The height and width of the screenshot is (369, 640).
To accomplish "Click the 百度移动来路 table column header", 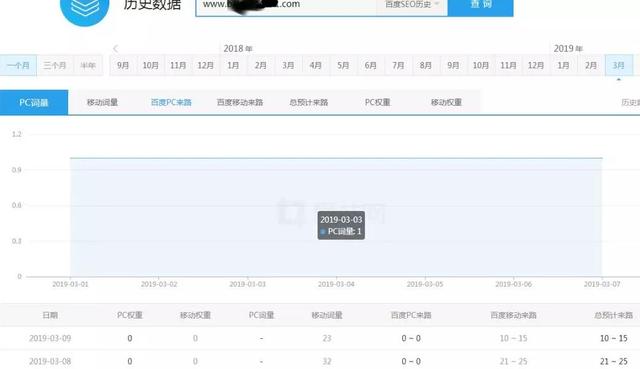I will [x=513, y=315].
